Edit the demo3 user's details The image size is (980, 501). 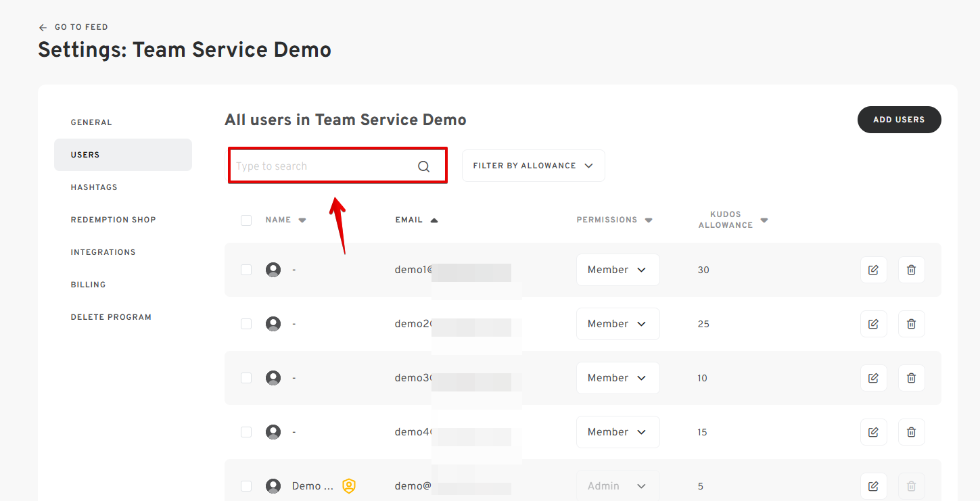tap(873, 377)
